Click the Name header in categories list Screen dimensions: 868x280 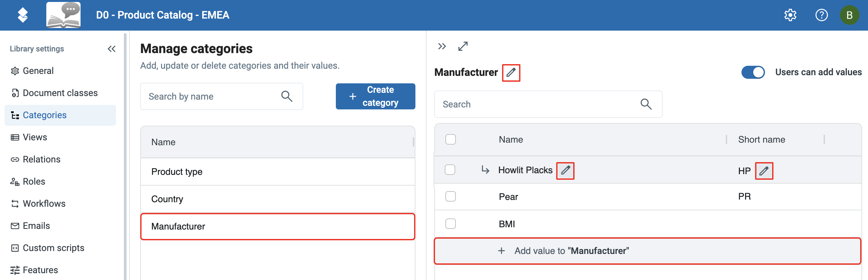pos(163,142)
